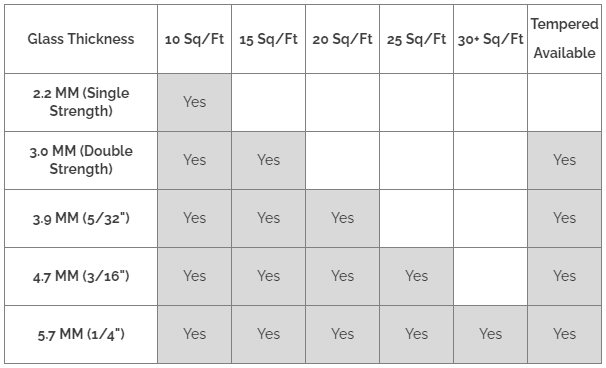Select the 3.9 MM (5/32") row label
The height and width of the screenshot is (368, 606).
pos(81,218)
